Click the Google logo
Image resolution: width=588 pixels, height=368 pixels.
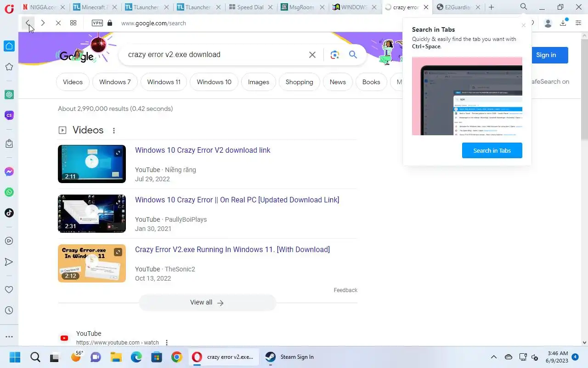(x=77, y=56)
